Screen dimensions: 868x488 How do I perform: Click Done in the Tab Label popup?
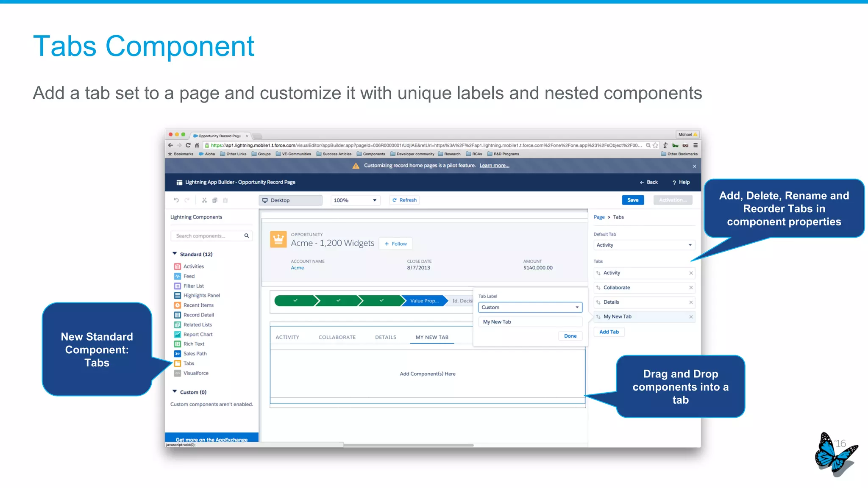pyautogui.click(x=570, y=336)
